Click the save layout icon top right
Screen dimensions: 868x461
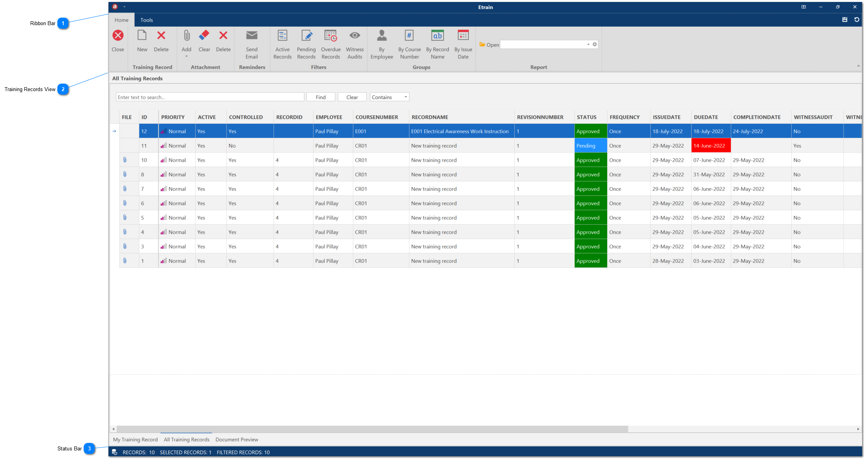pos(845,20)
